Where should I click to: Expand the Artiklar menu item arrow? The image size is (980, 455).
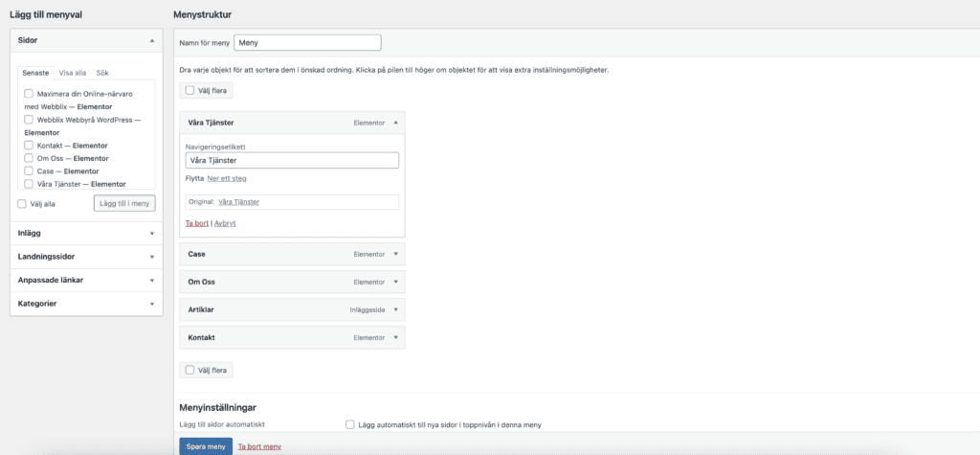tap(395, 309)
